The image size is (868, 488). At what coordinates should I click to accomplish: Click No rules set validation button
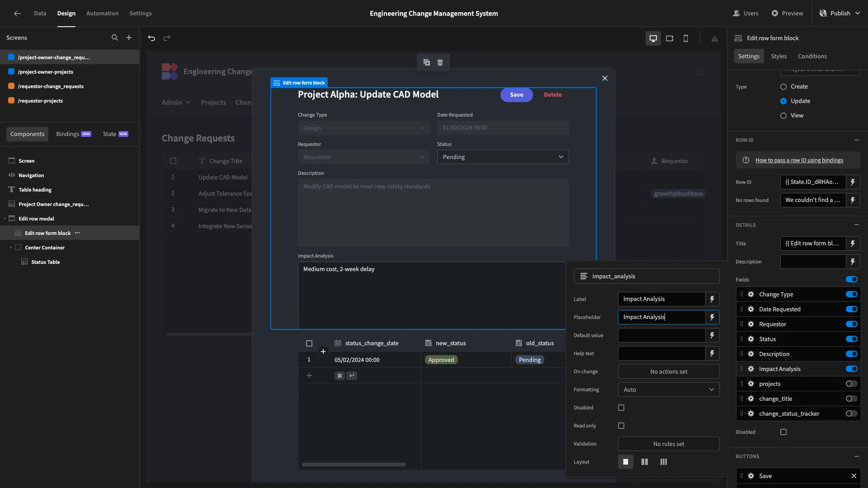pyautogui.click(x=669, y=444)
